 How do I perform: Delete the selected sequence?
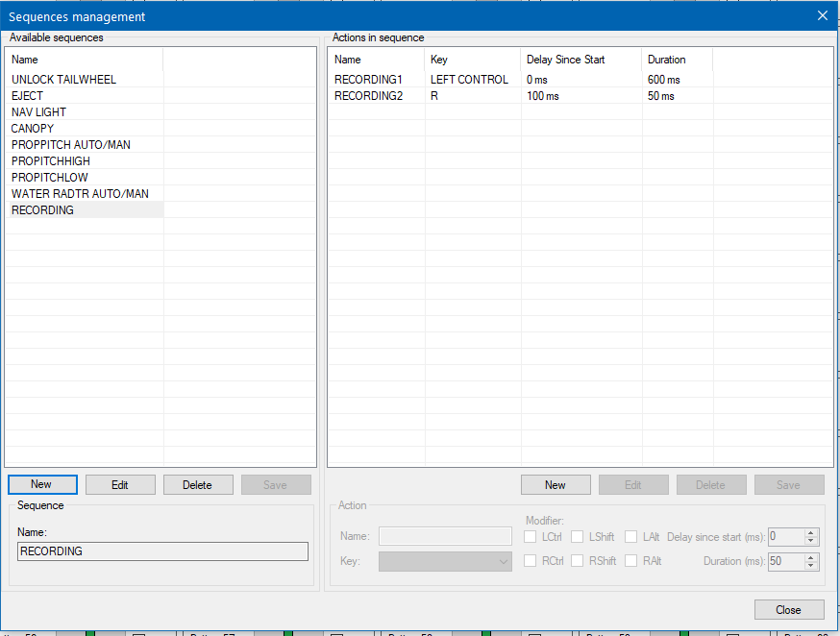(197, 485)
